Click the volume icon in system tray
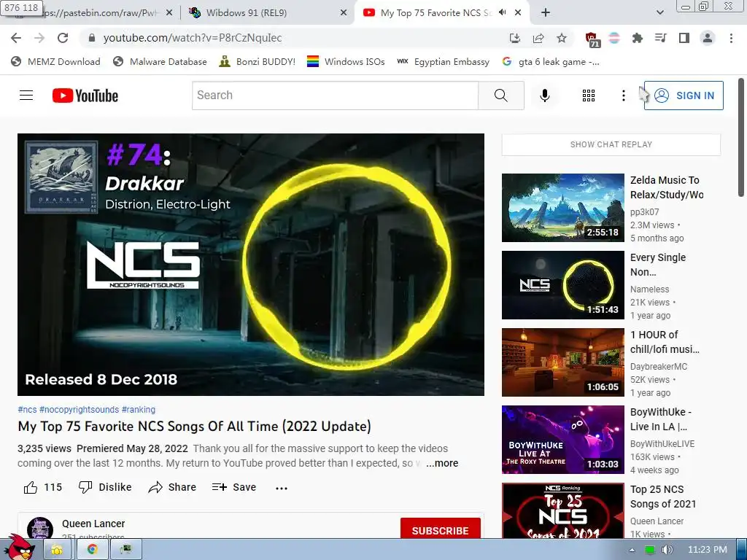Screen dimensions: 747x560 pyautogui.click(x=667, y=550)
